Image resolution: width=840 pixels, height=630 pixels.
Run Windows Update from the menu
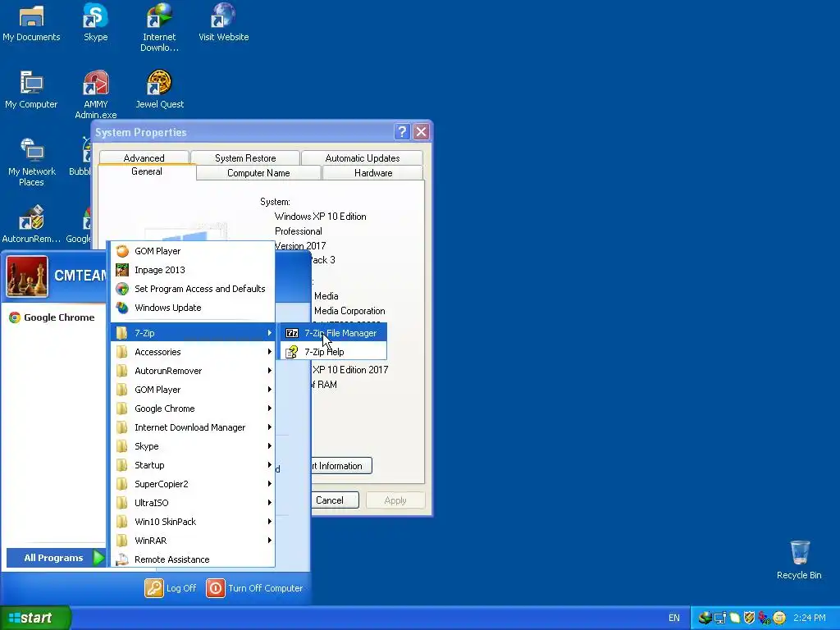(x=193, y=308)
